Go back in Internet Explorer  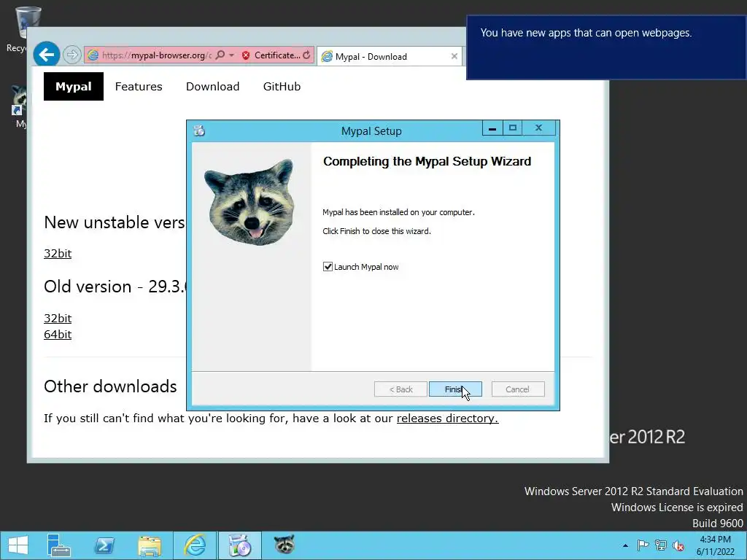(46, 55)
